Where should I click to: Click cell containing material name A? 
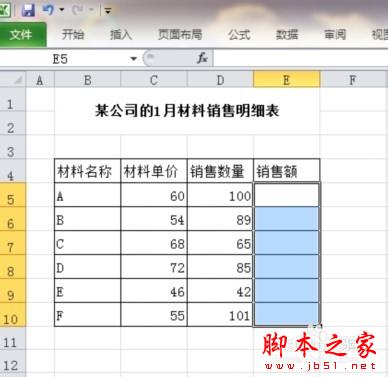[x=87, y=195]
